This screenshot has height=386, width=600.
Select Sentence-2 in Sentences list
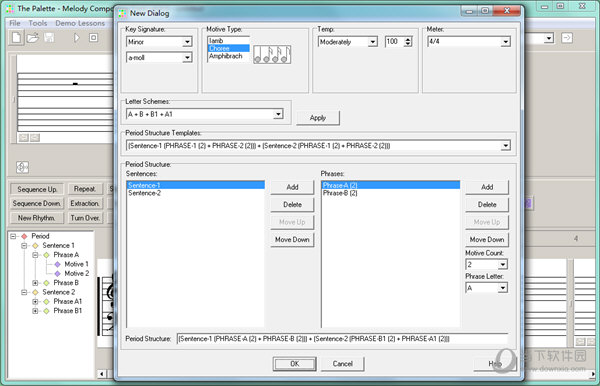click(196, 193)
